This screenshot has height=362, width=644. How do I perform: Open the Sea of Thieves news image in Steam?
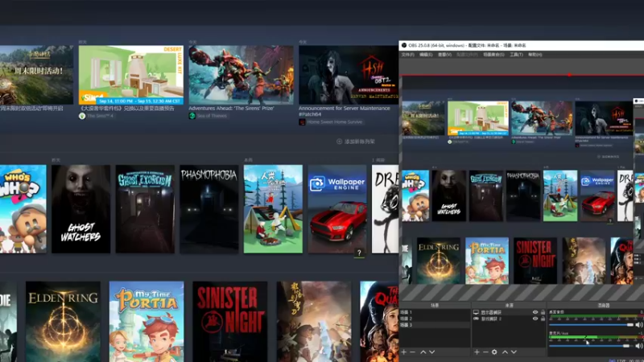[x=241, y=75]
